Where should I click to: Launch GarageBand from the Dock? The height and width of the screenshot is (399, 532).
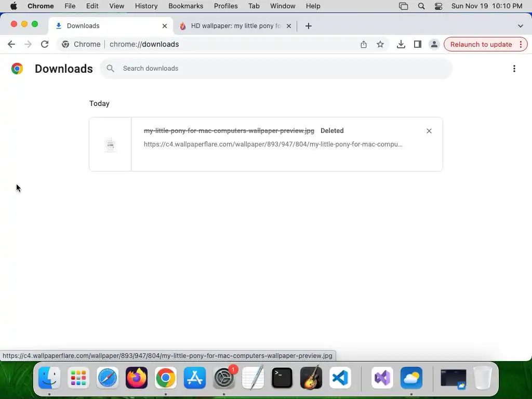311,378
